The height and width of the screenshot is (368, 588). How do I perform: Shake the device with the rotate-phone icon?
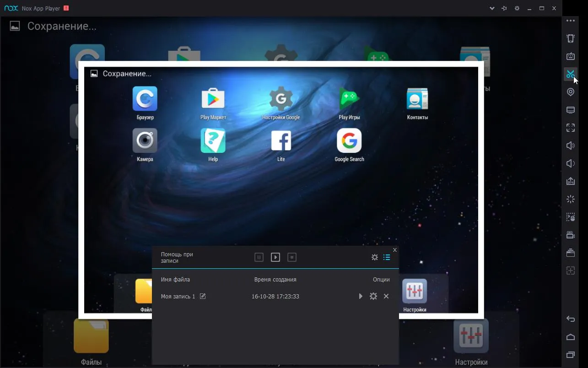(570, 38)
